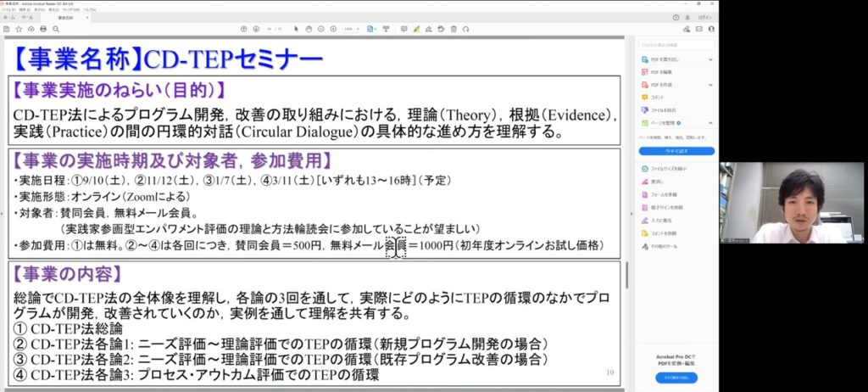Image resolution: width=868 pixels, height=392 pixels.
Task: Click the blue 今すぐ試す button
Action: [x=676, y=150]
